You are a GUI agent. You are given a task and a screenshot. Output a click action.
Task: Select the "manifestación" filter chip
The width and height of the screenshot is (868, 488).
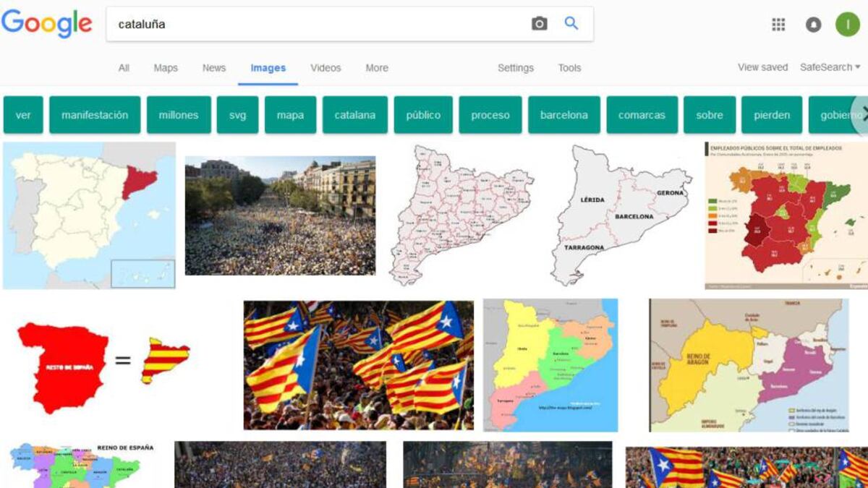pos(95,115)
